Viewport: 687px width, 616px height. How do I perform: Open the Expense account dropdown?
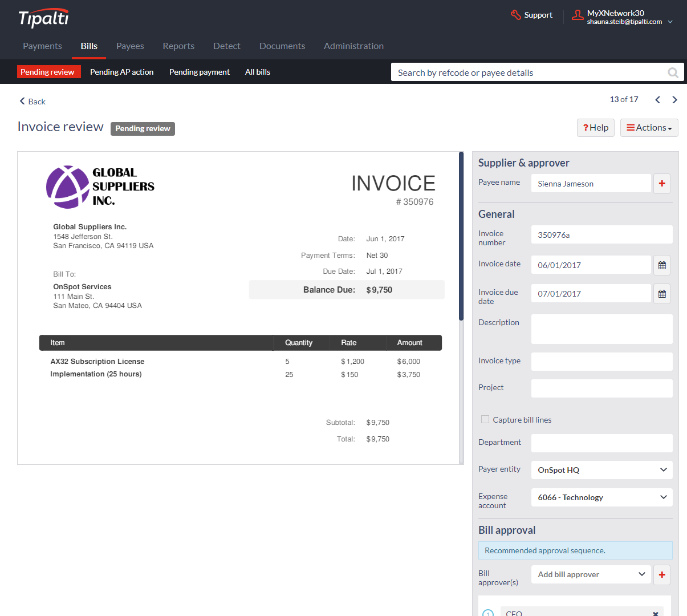[602, 497]
